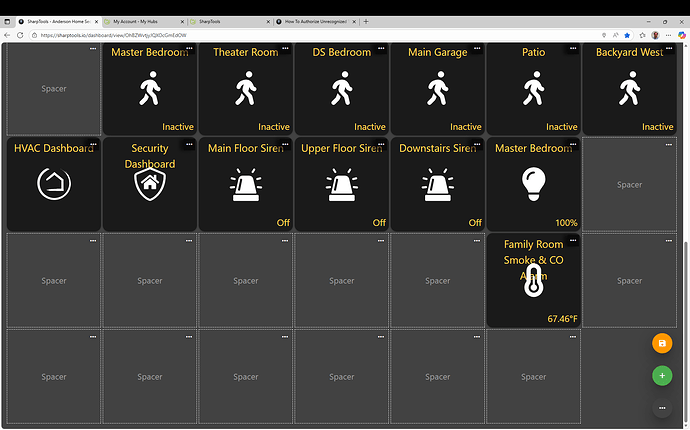Select the Theater Room motion sensor tile
This screenshot has width=690, height=430.
246,90
